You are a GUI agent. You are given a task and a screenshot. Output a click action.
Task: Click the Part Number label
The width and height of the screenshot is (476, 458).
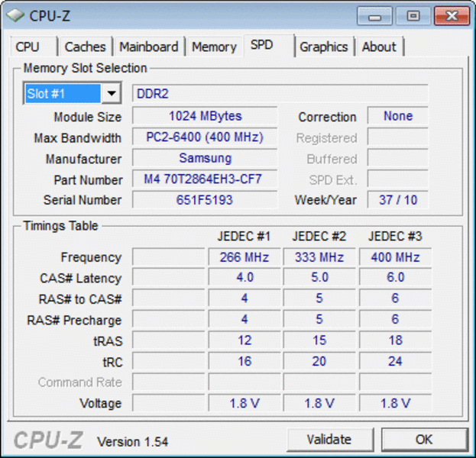(x=89, y=180)
